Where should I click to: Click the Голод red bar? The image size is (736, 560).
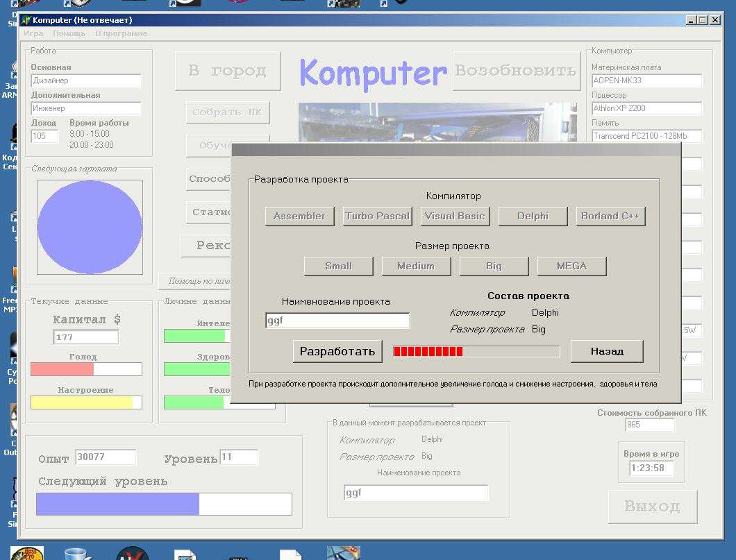(86, 369)
